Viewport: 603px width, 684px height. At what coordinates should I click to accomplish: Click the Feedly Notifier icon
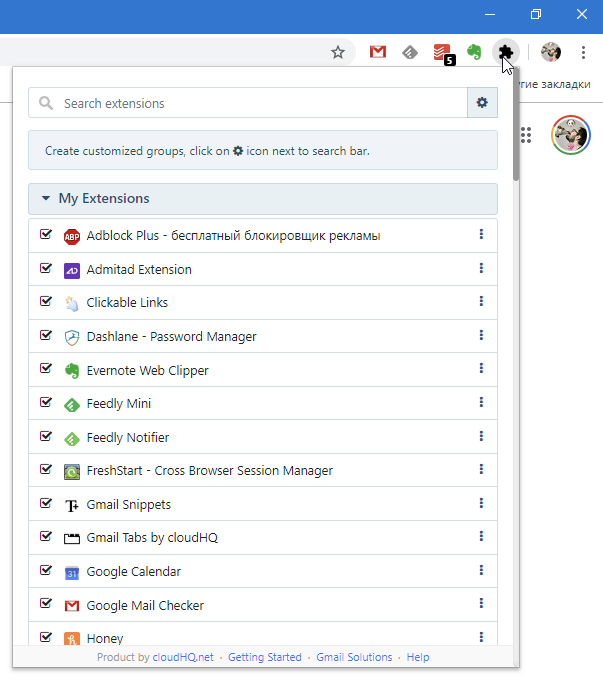(x=72, y=438)
